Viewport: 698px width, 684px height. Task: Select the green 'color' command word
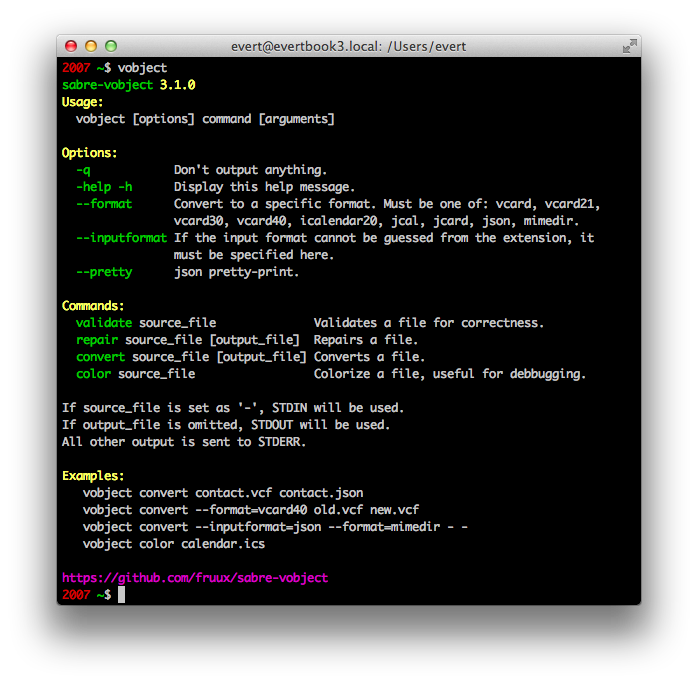93,374
